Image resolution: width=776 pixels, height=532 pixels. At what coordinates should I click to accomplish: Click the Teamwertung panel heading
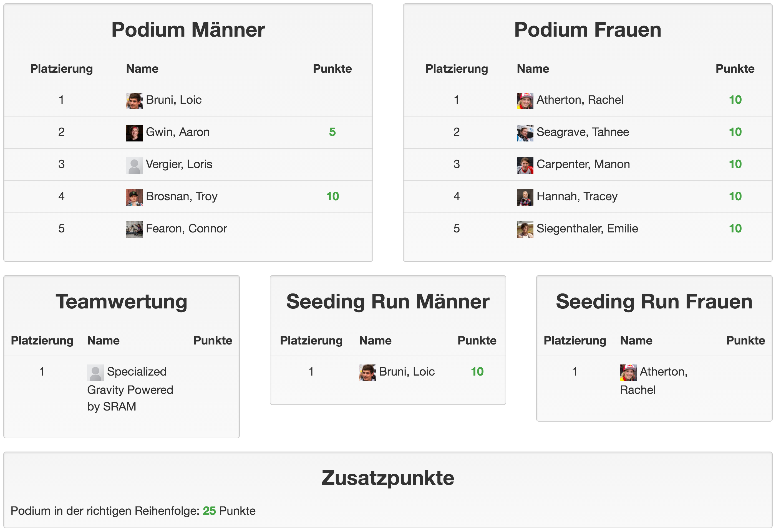click(x=122, y=302)
